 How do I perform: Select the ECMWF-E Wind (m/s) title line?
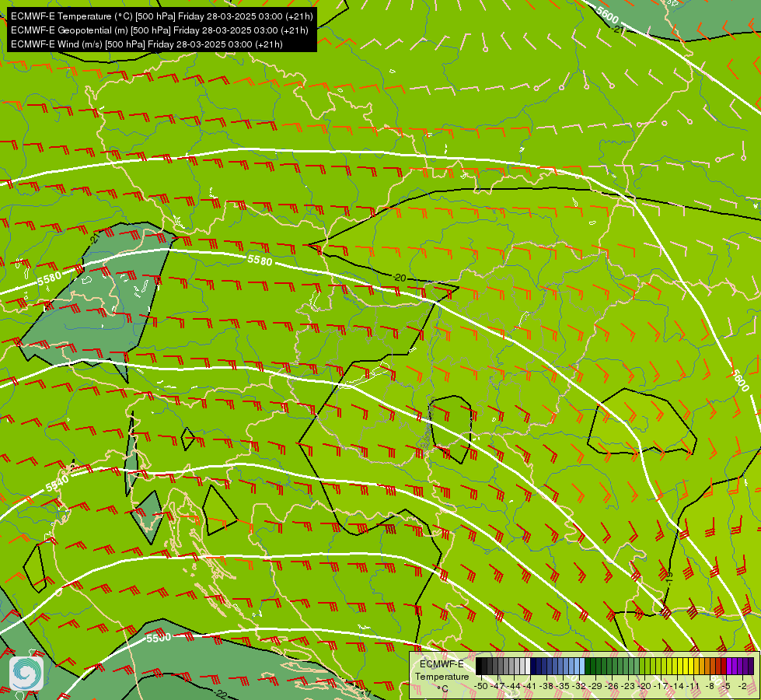pyautogui.click(x=147, y=44)
